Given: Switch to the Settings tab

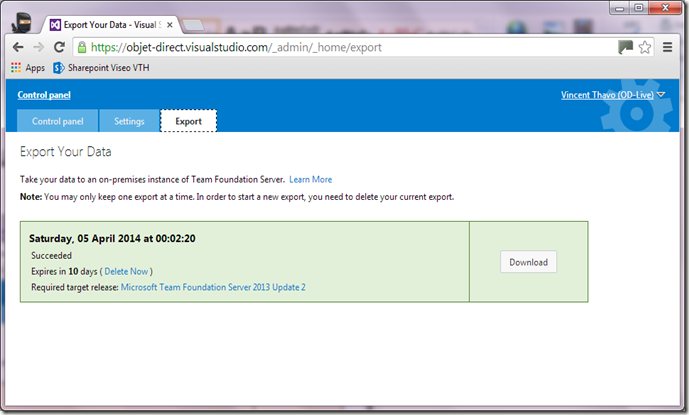Looking at the screenshot, I should click(129, 121).
